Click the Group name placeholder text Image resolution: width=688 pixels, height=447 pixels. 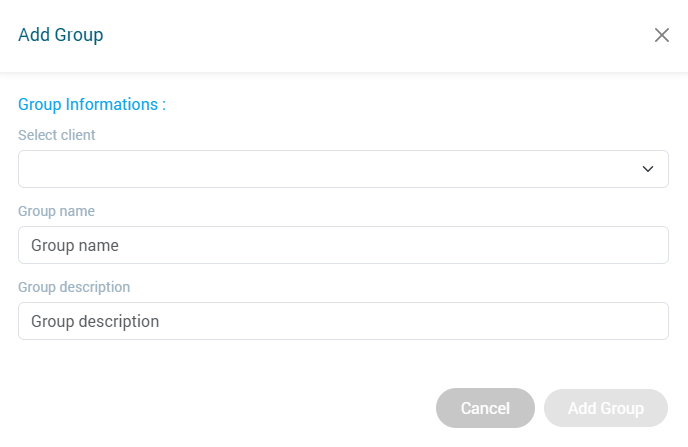pos(75,245)
